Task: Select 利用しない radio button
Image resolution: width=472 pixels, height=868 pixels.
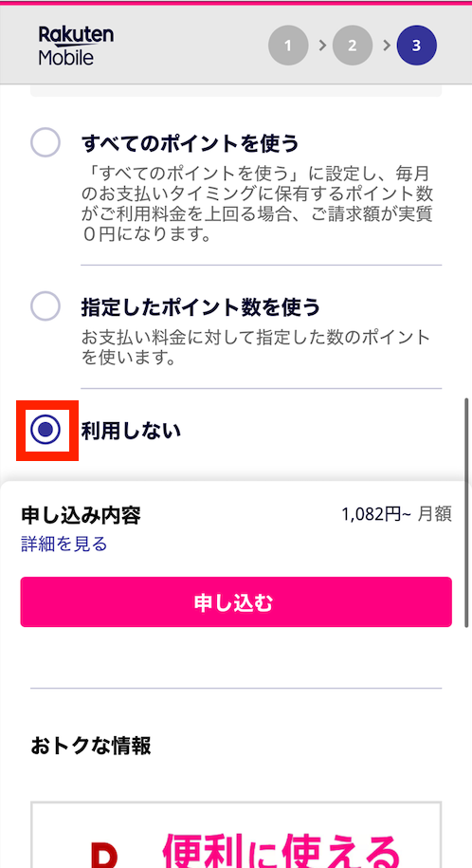Action: [x=45, y=430]
